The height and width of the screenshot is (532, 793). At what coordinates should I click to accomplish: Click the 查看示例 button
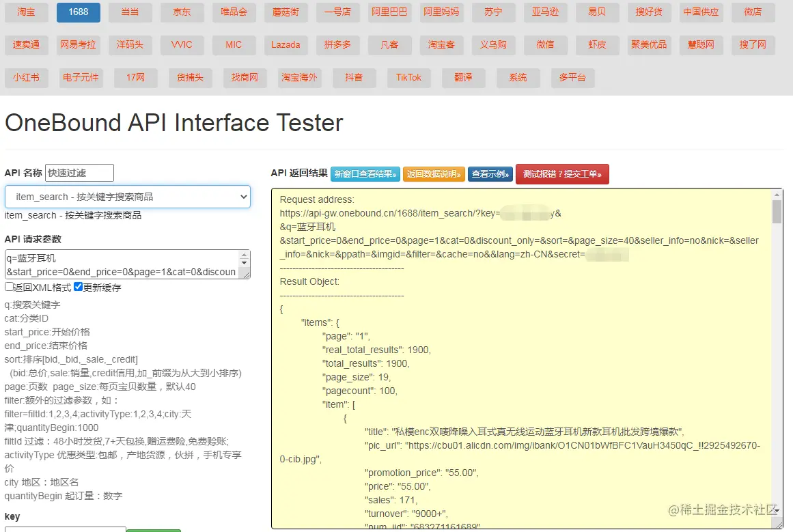pyautogui.click(x=490, y=174)
